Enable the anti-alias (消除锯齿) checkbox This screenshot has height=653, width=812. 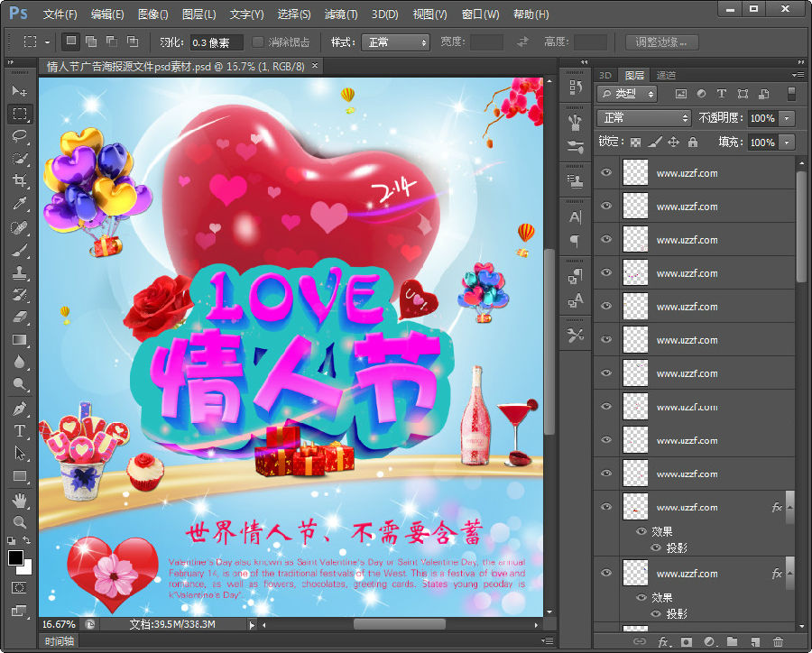coord(258,42)
